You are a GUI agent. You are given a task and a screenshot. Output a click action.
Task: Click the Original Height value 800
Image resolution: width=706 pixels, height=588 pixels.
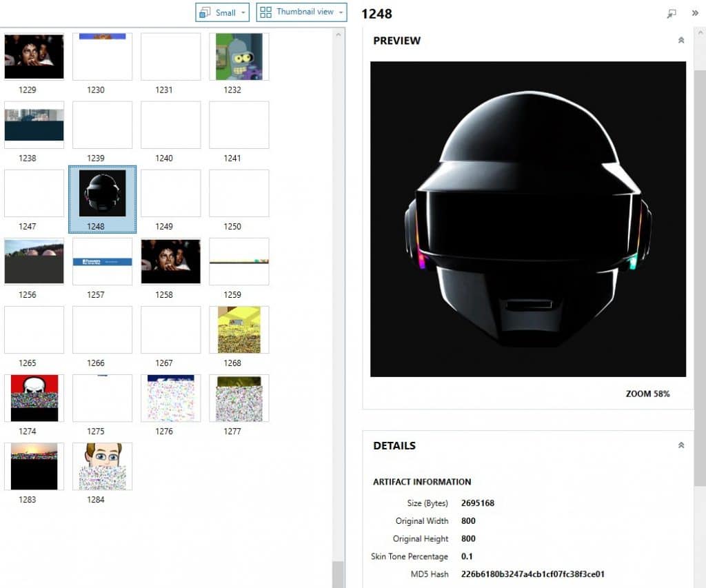point(468,538)
